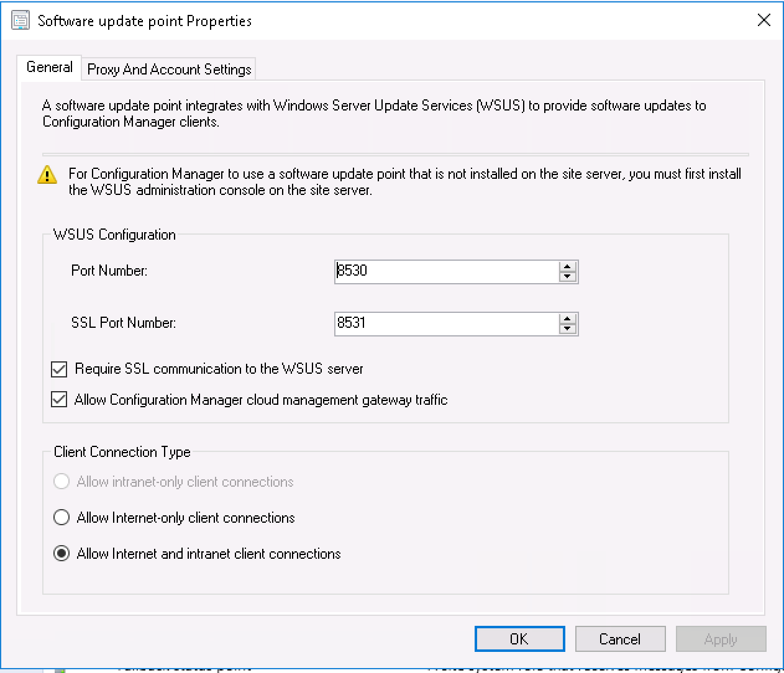784x673 pixels.
Task: Increase Port Number with up arrow
Action: pyautogui.click(x=567, y=266)
